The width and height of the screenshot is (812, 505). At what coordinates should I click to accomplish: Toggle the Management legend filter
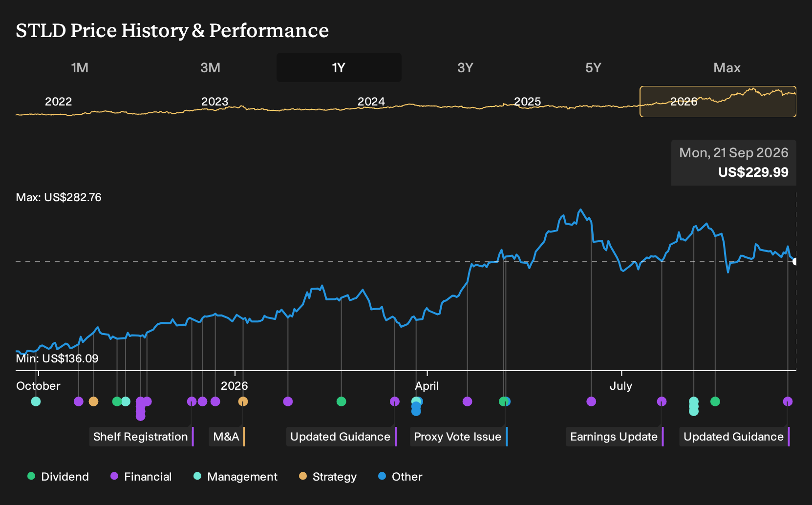235,477
